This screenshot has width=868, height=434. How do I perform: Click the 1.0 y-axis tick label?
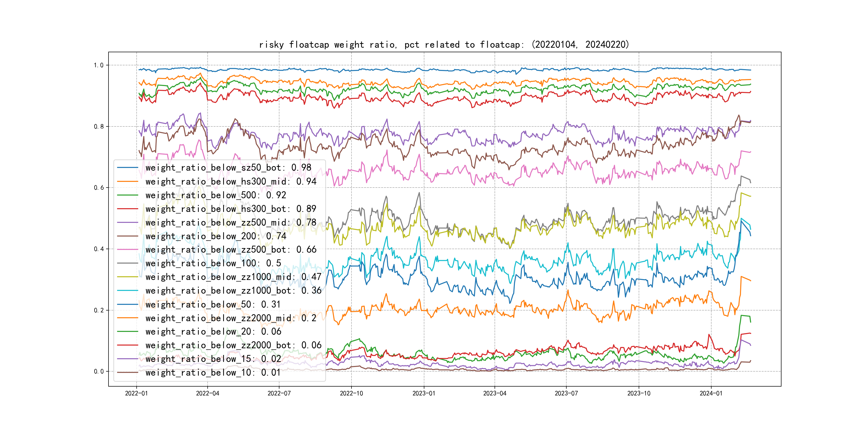(98, 65)
